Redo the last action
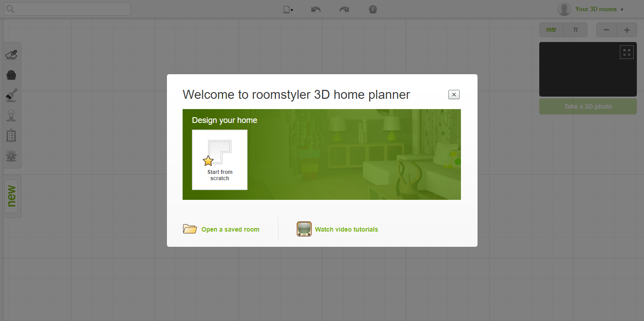The image size is (644, 321). click(344, 9)
